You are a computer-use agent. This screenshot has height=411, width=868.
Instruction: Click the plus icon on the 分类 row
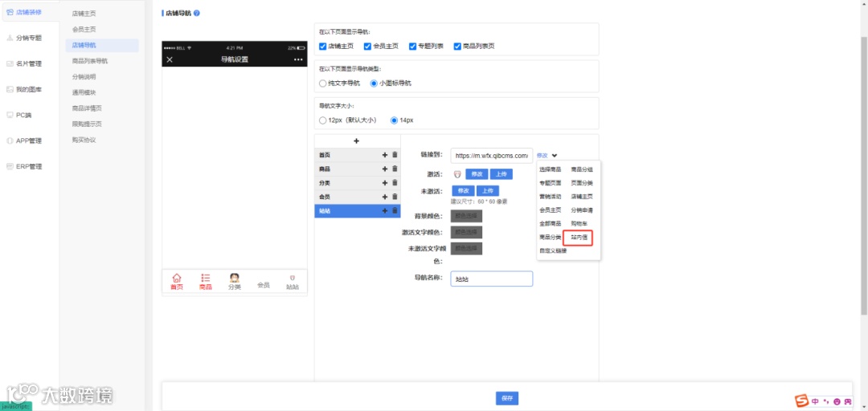coord(385,182)
